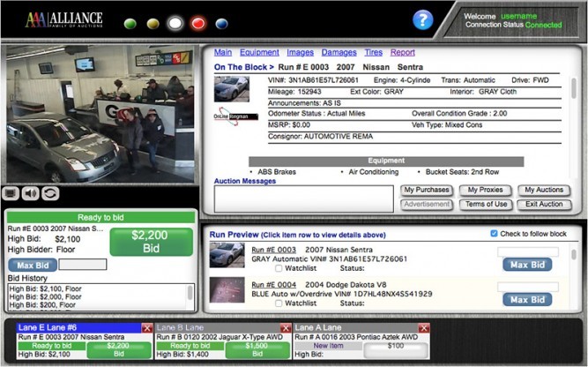The width and height of the screenshot is (588, 367).
Task: Click the green status light in header
Action: pyautogui.click(x=130, y=24)
